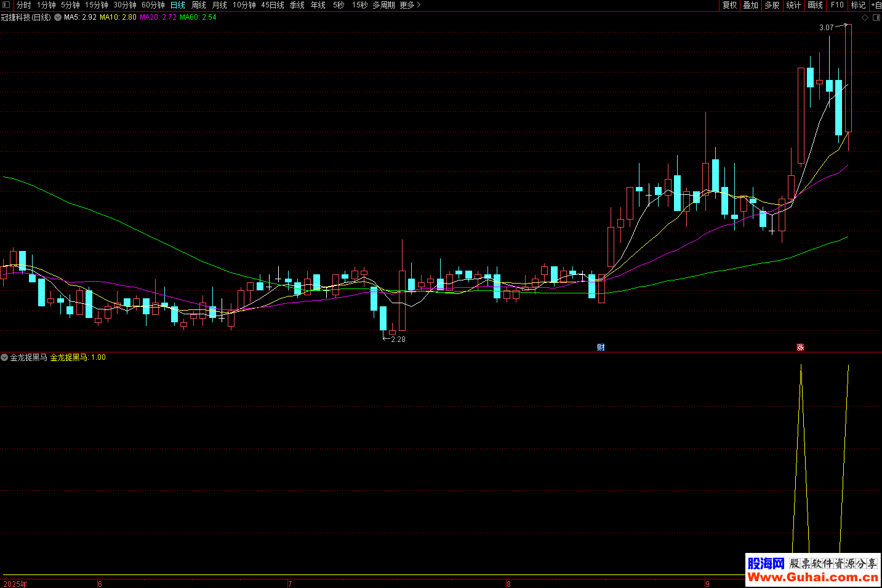Switch to 15秒 period
Viewport: 882px width, 588px height.
(360, 5)
